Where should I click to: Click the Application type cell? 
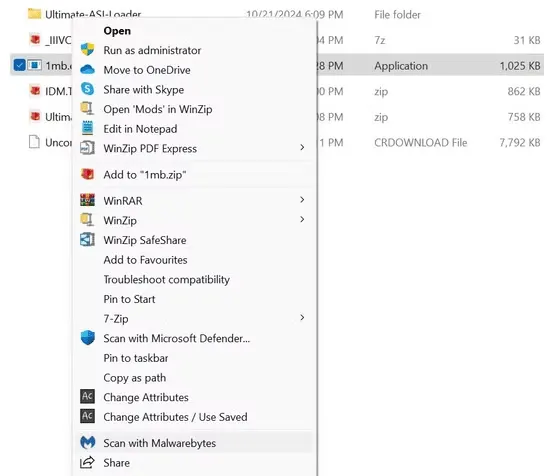pos(401,66)
